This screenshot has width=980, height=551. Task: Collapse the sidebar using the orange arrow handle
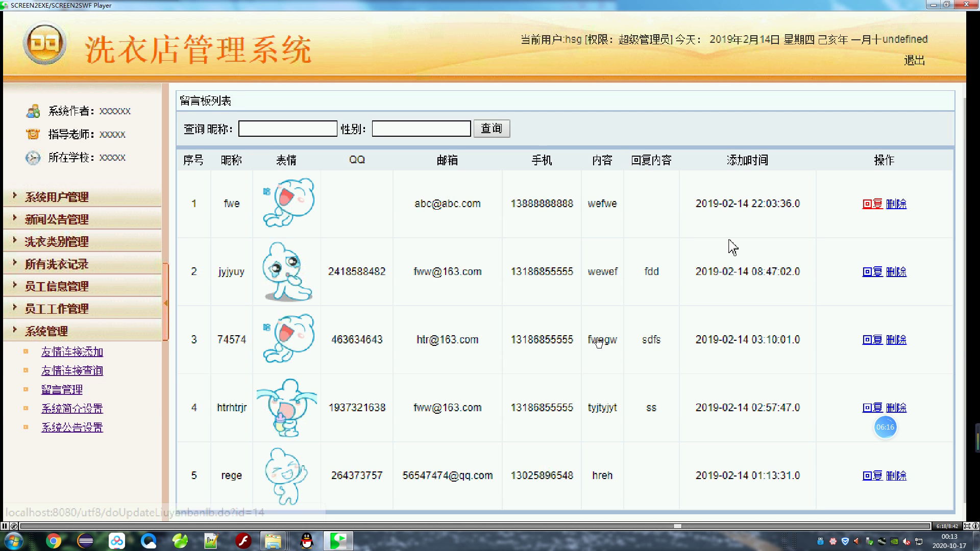pos(165,303)
